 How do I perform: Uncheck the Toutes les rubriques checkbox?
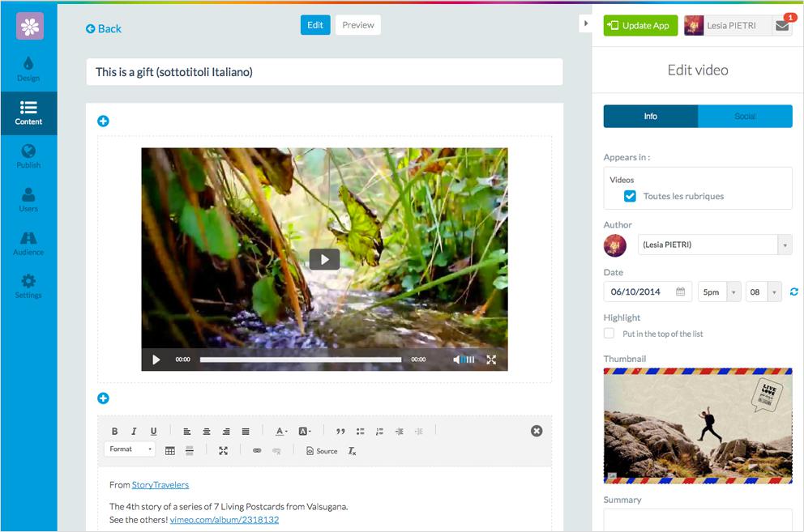tap(630, 196)
